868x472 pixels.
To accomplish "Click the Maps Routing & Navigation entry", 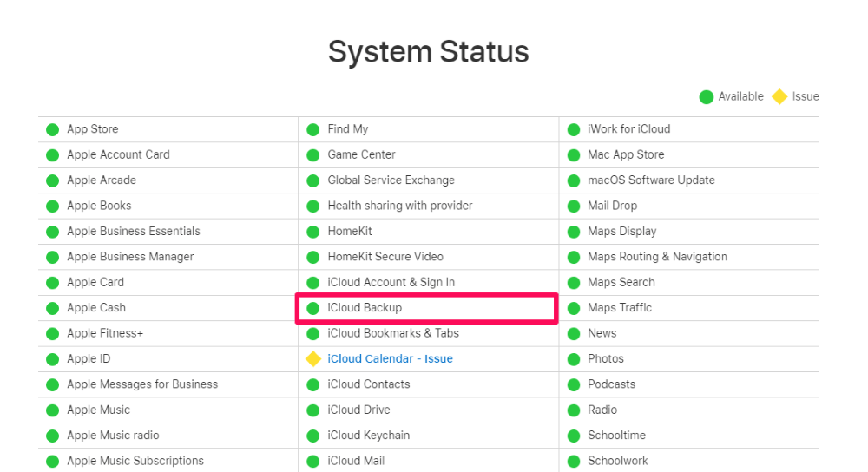I will [658, 257].
